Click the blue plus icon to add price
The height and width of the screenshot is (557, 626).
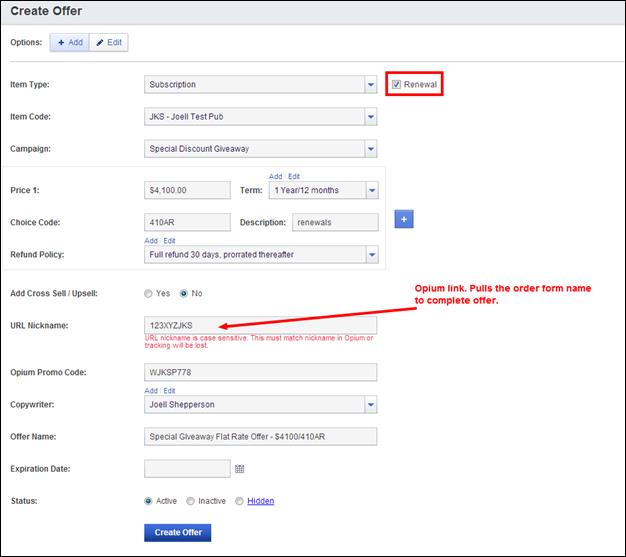(404, 219)
